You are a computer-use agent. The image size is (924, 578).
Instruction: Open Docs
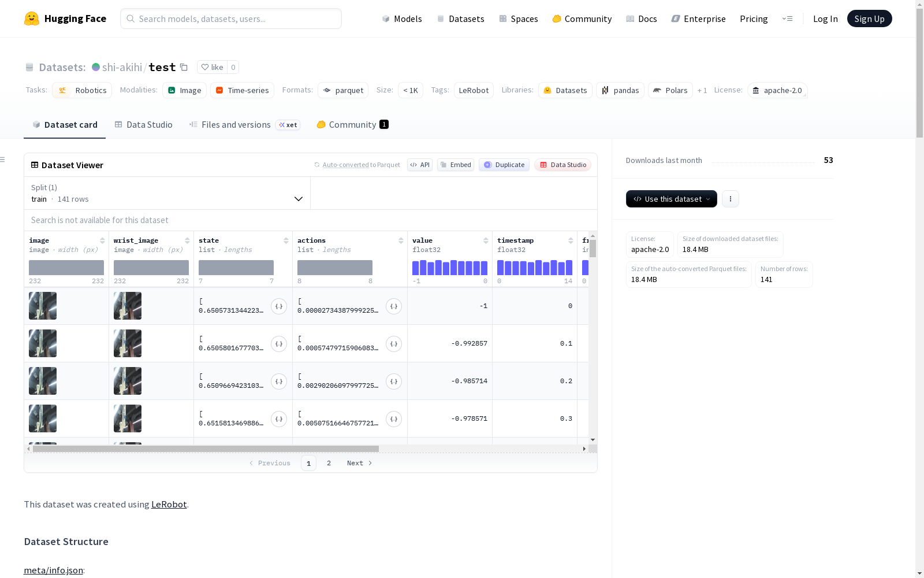click(642, 18)
